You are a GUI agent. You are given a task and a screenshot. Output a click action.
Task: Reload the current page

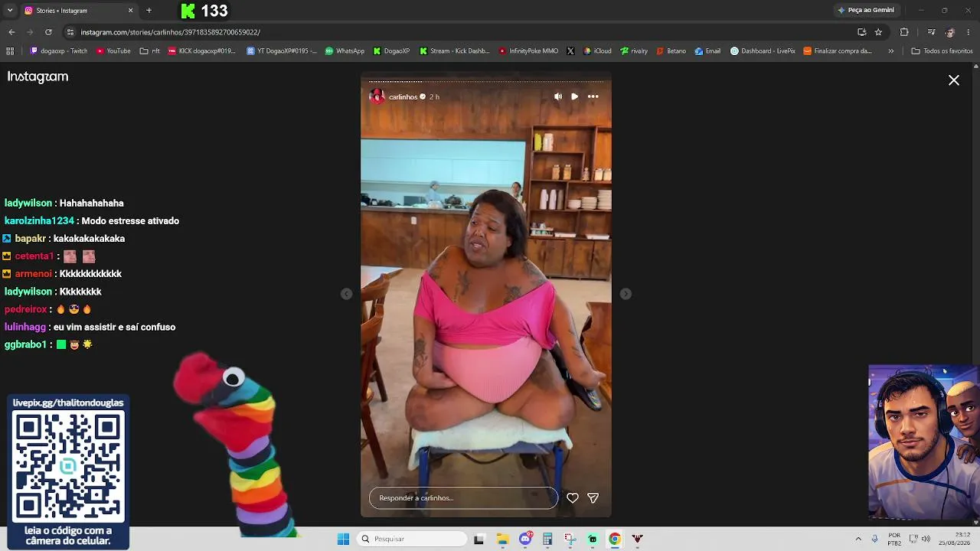point(48,32)
